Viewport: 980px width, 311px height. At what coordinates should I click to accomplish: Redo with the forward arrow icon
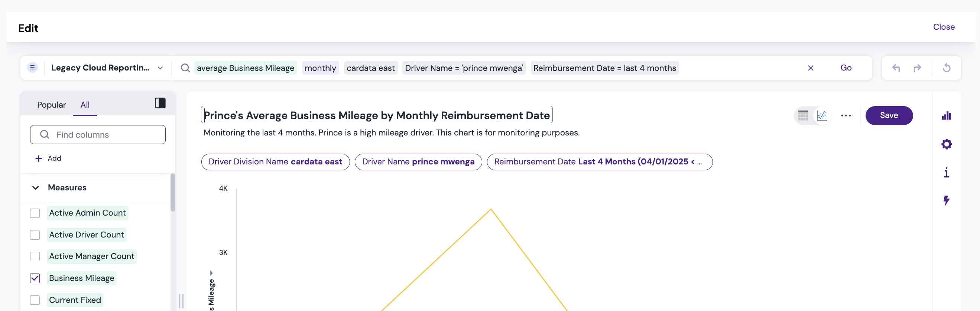[917, 68]
